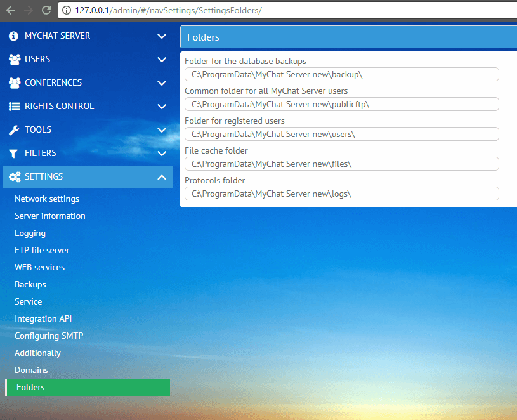Image resolution: width=517 pixels, height=420 pixels.
Task: Click the Filters funnel icon
Action: coord(14,154)
